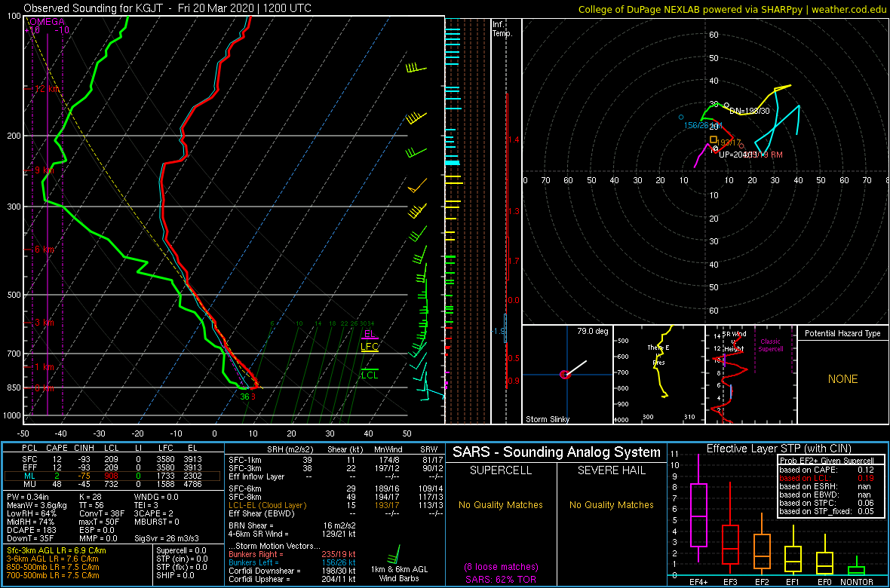Click the SUPERCELL column header
Viewport: 890px width, 588px height.
(502, 470)
